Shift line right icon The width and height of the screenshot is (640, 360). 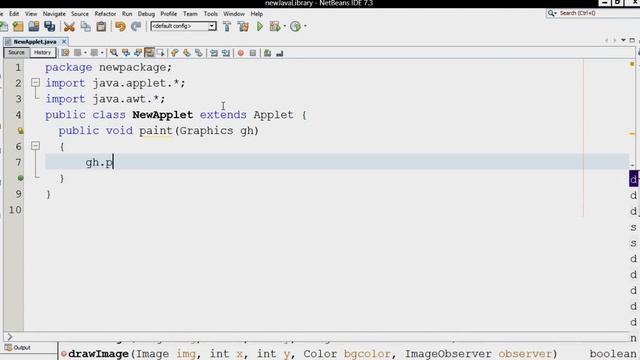coord(225,53)
